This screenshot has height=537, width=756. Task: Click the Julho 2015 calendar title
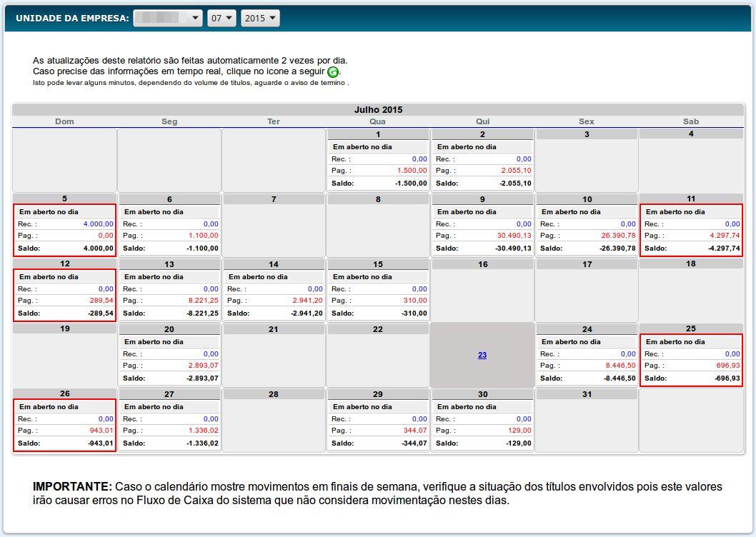[x=378, y=110]
